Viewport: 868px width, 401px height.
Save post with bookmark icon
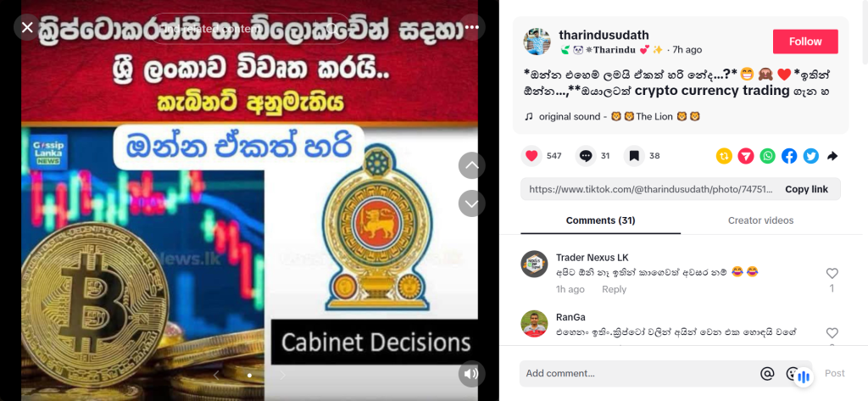pos(634,156)
